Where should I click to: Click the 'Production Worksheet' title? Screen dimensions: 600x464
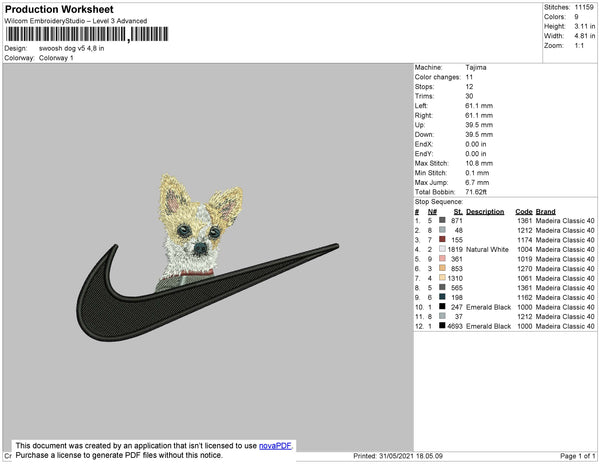59,10
